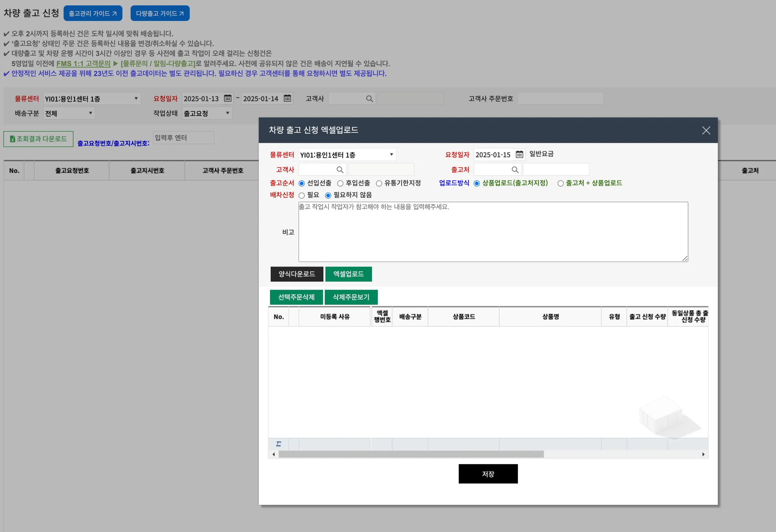
Task: Open the 출고관리 가이드 link
Action: tap(93, 13)
